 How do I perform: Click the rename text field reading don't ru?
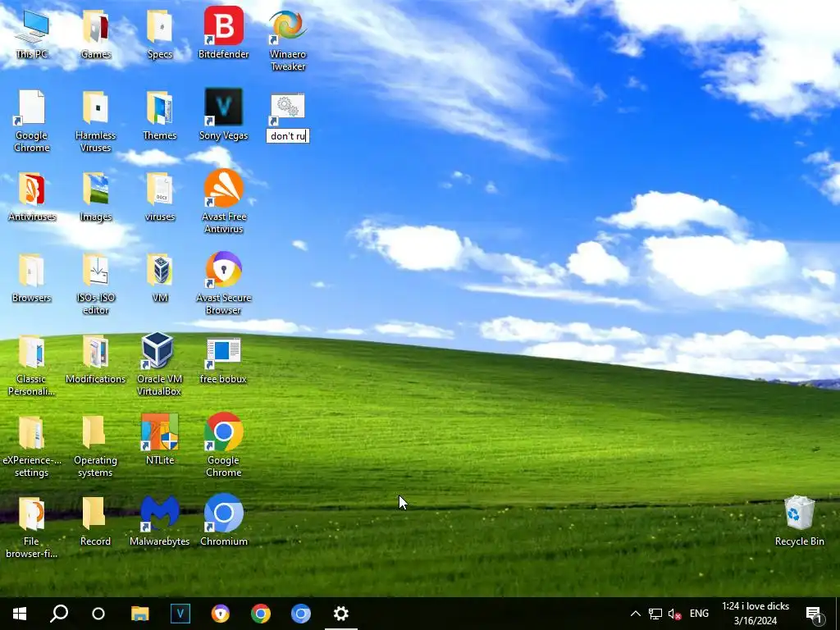click(288, 136)
